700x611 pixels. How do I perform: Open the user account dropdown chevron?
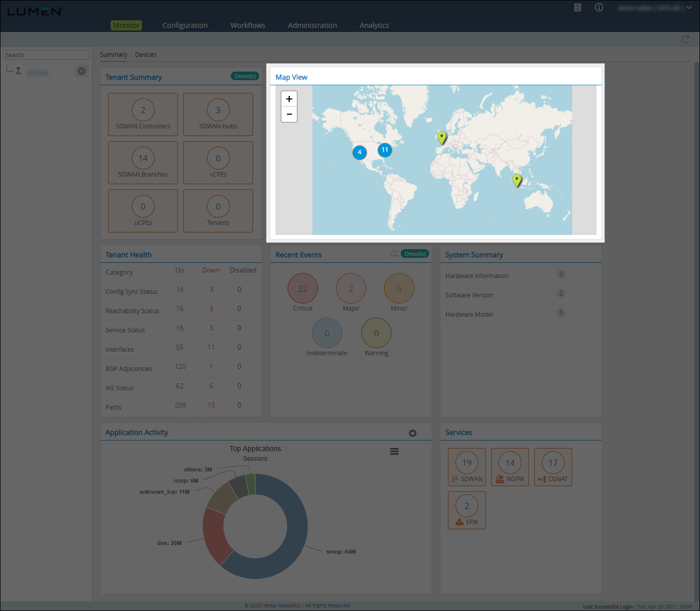688,8
